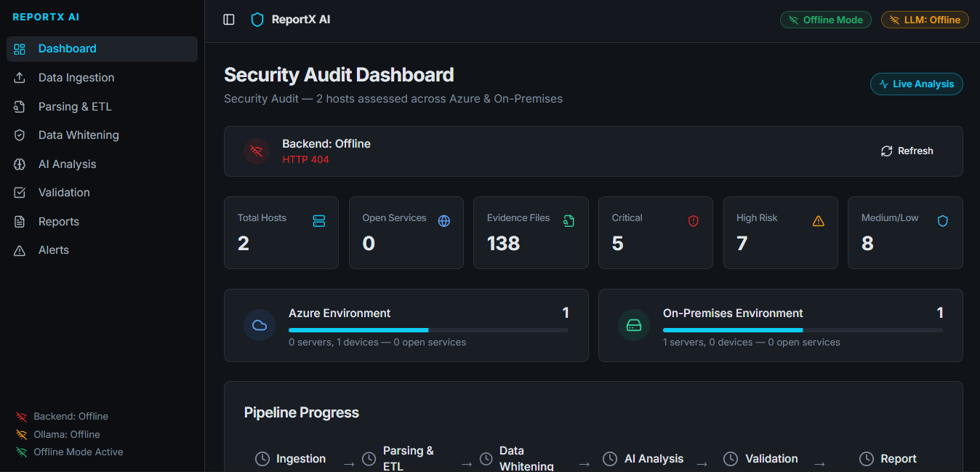Click the Live Analysis button

(917, 84)
